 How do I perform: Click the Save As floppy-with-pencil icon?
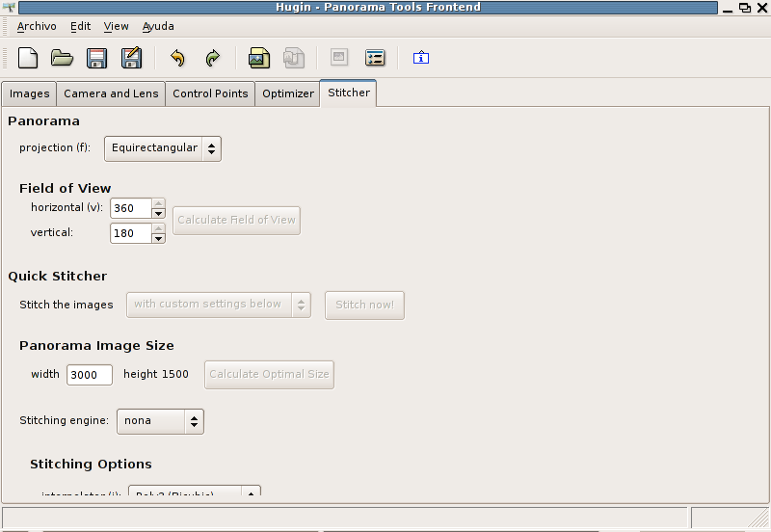pyautogui.click(x=132, y=58)
